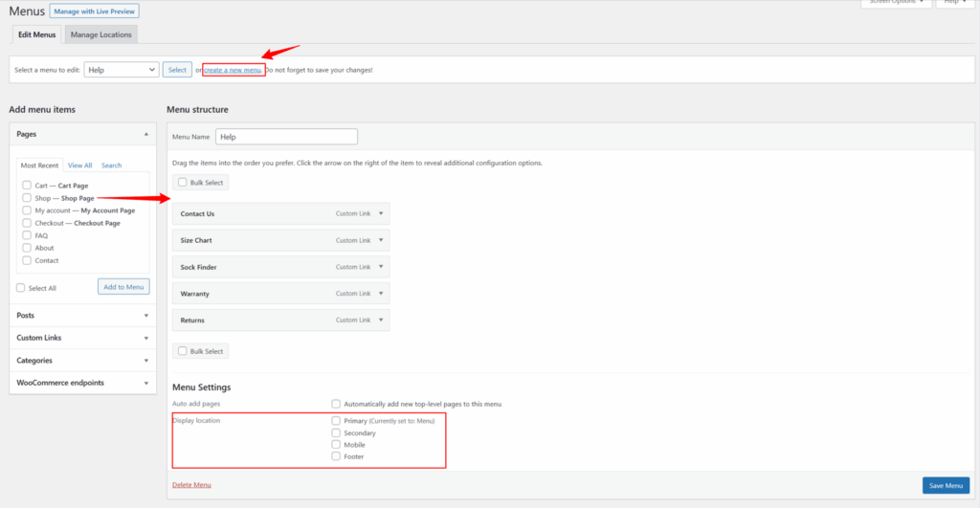The width and height of the screenshot is (980, 508).
Task: Expand the Posts section
Action: [x=146, y=315]
